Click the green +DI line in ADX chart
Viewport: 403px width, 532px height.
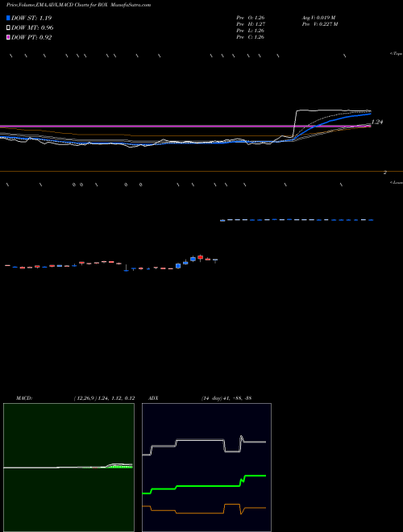tap(204, 486)
